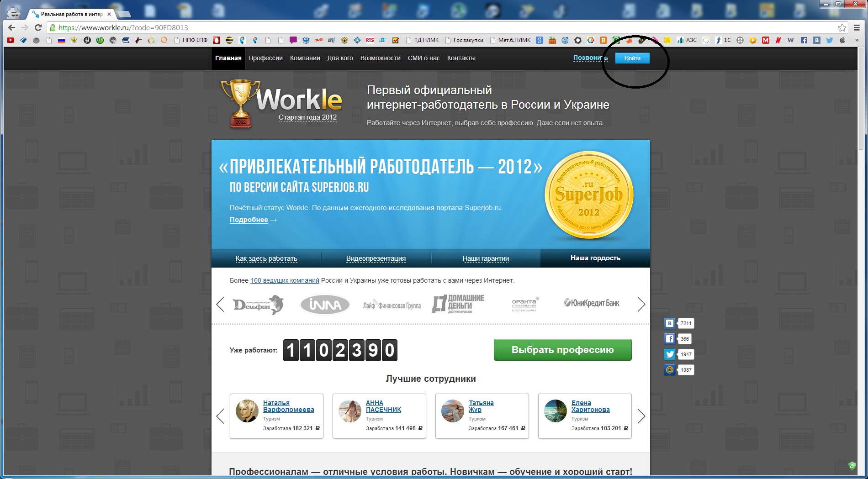Viewport: 868px width, 479px height.
Task: Open the RZD red logo bookmark
Action: click(319, 40)
